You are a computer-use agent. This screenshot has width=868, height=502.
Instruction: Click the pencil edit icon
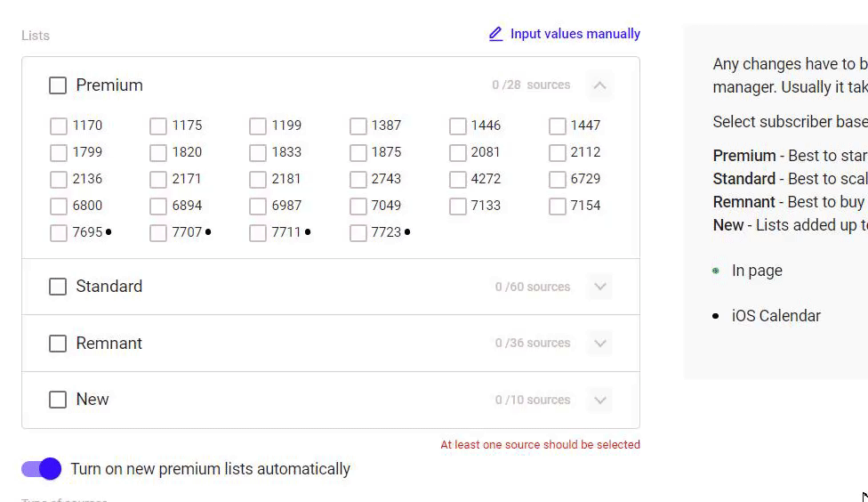pyautogui.click(x=495, y=34)
